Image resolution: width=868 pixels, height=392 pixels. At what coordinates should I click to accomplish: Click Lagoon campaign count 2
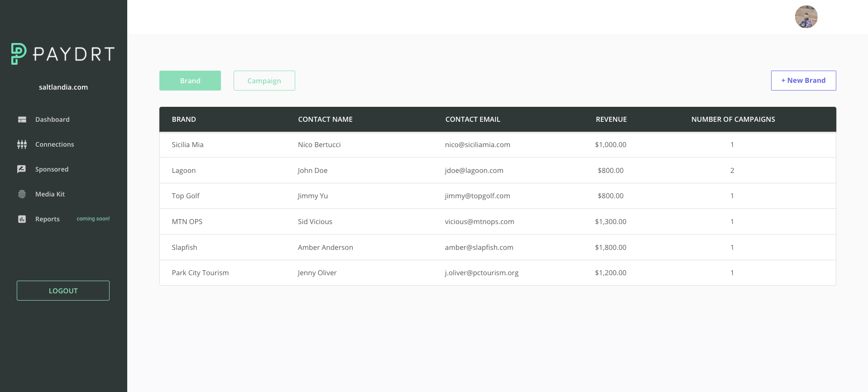pyautogui.click(x=732, y=171)
